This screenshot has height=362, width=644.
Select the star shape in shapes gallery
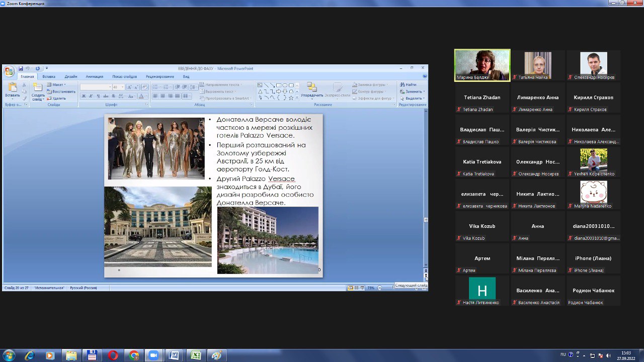[x=291, y=98]
